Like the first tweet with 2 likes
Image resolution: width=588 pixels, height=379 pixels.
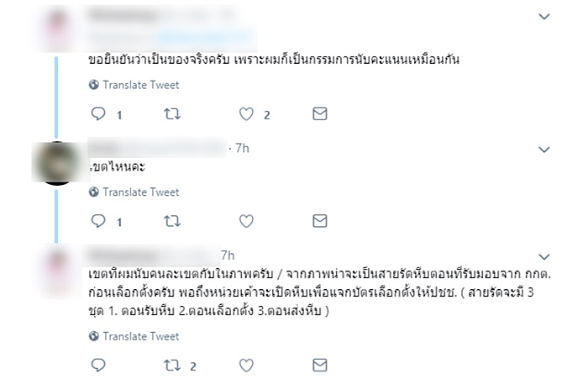point(246,114)
